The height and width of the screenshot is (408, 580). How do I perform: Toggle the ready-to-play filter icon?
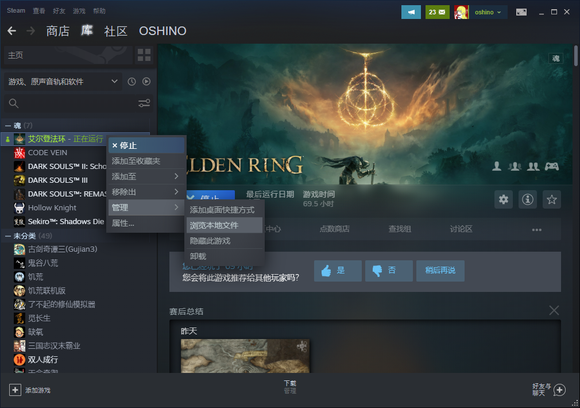(146, 82)
